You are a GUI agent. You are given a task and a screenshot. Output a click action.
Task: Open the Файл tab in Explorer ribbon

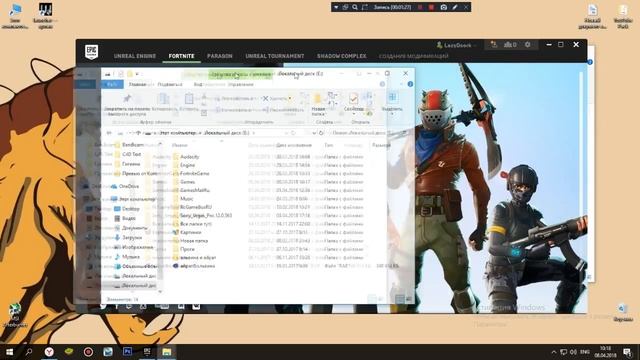[112, 84]
